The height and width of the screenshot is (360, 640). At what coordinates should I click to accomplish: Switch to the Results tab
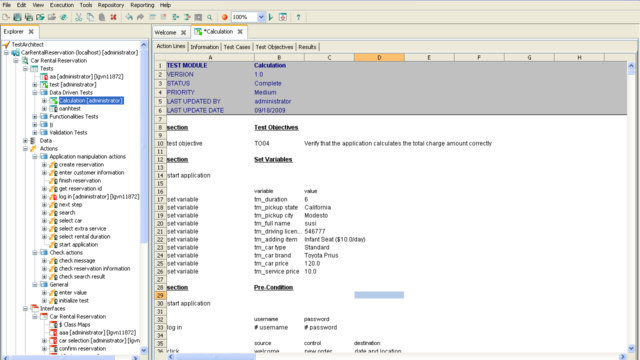click(307, 47)
